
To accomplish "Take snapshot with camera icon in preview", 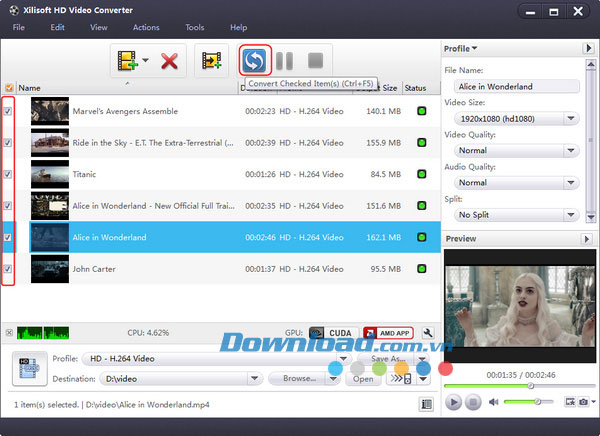I will pyautogui.click(x=584, y=402).
